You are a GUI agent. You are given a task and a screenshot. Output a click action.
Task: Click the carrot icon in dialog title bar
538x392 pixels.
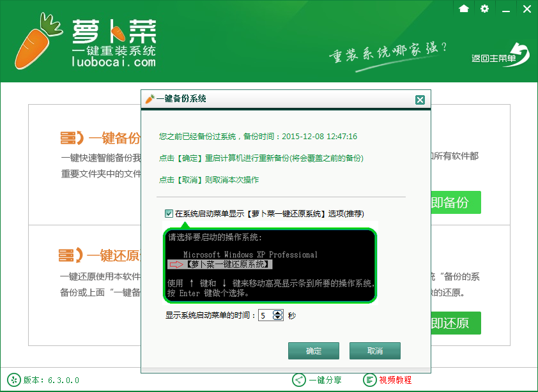[150, 99]
